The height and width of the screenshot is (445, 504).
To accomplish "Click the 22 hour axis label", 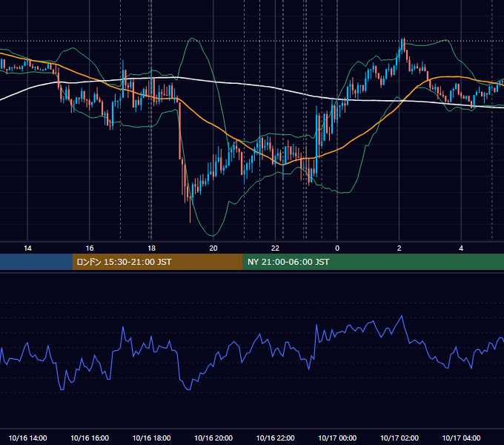I will 275,248.
